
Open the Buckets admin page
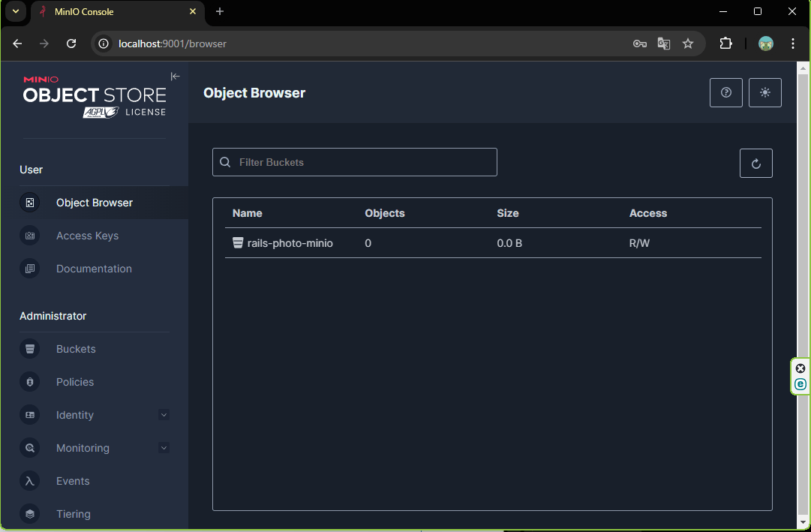coord(76,349)
